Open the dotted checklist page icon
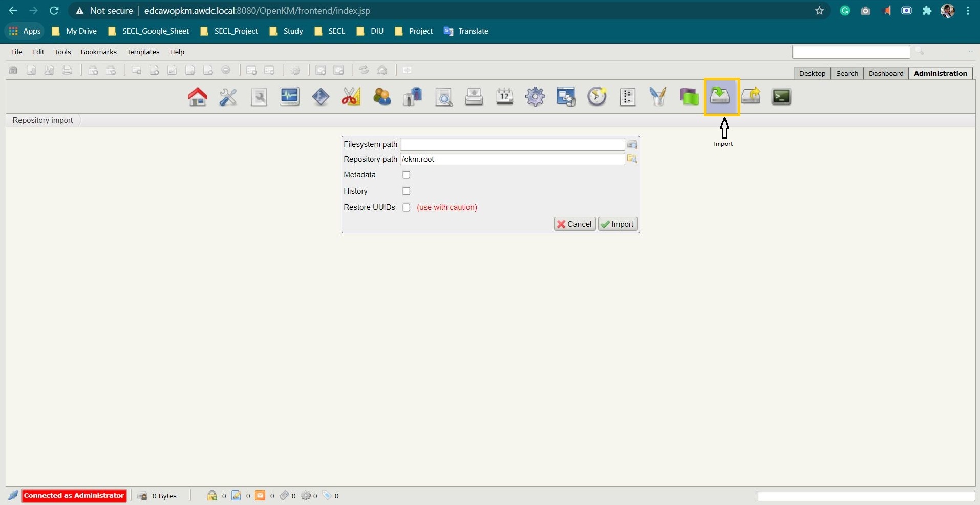Image resolution: width=980 pixels, height=505 pixels. pyautogui.click(x=628, y=97)
